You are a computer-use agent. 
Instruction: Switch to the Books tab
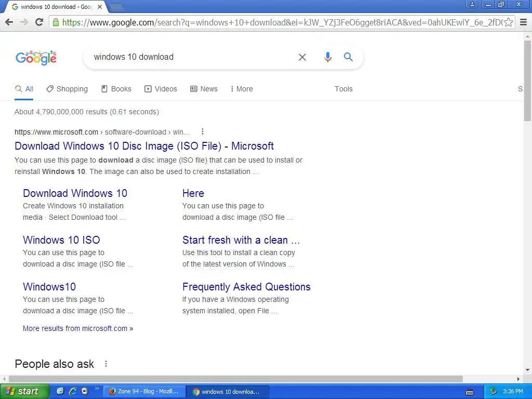click(x=116, y=89)
